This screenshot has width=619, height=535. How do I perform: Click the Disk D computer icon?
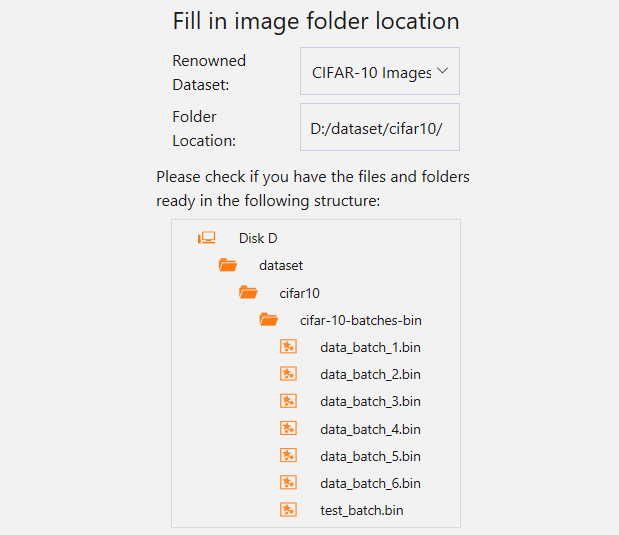point(207,238)
